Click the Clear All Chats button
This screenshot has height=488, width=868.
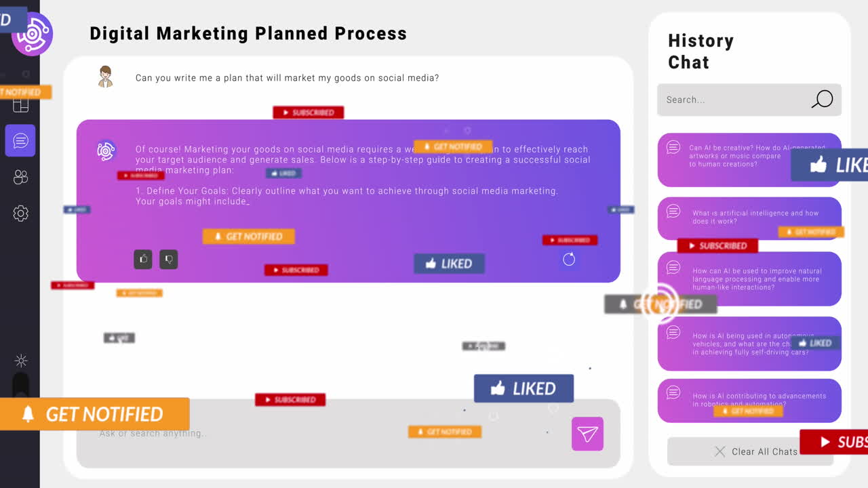(750, 451)
